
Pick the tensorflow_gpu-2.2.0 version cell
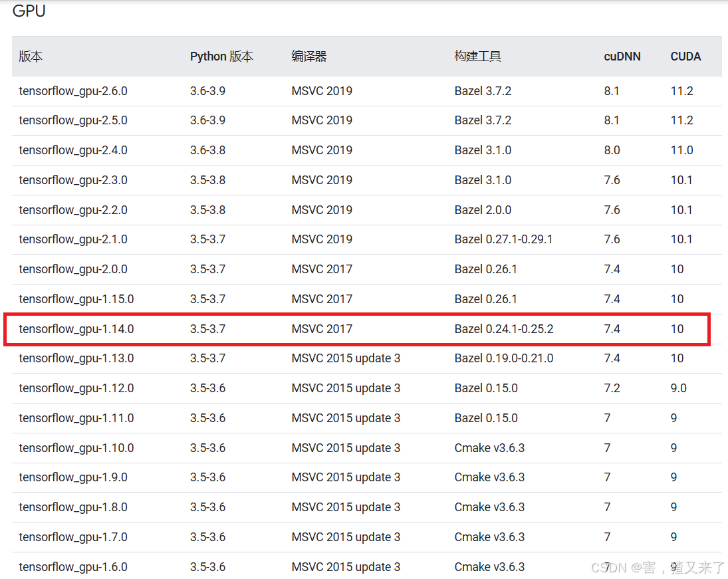pos(73,210)
